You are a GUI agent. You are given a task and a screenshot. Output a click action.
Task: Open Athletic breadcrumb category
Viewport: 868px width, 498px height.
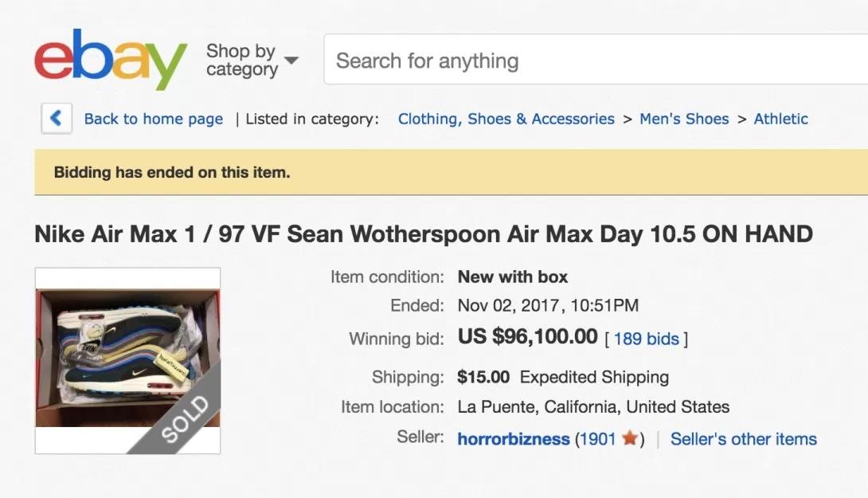coord(780,119)
